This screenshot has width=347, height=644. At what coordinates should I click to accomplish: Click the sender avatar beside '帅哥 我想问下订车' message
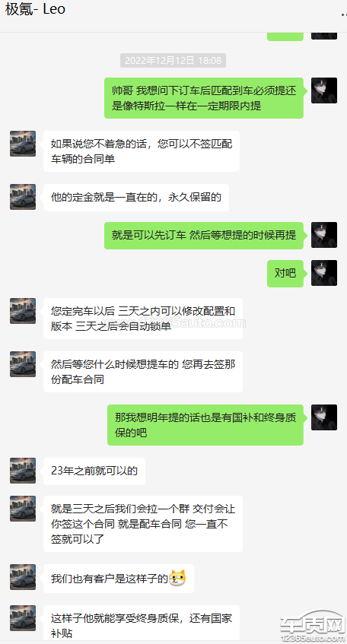tap(324, 90)
